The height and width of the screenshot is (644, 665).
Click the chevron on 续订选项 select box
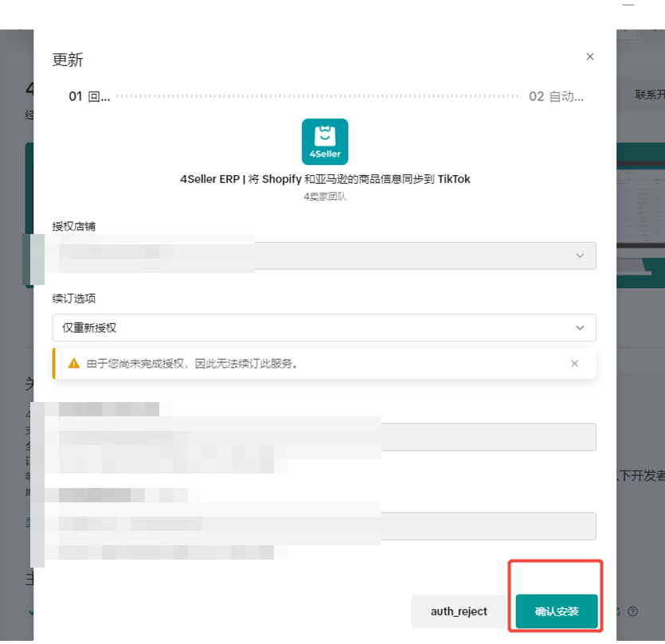point(580,328)
